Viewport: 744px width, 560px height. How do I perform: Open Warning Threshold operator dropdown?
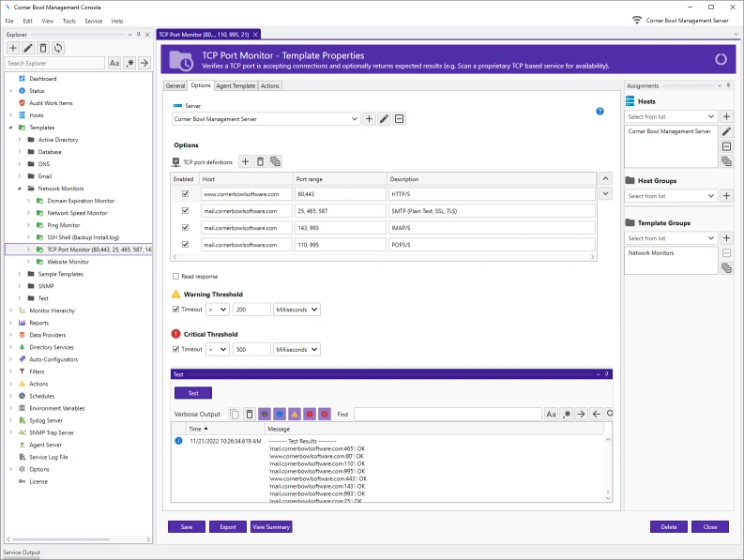(218, 310)
